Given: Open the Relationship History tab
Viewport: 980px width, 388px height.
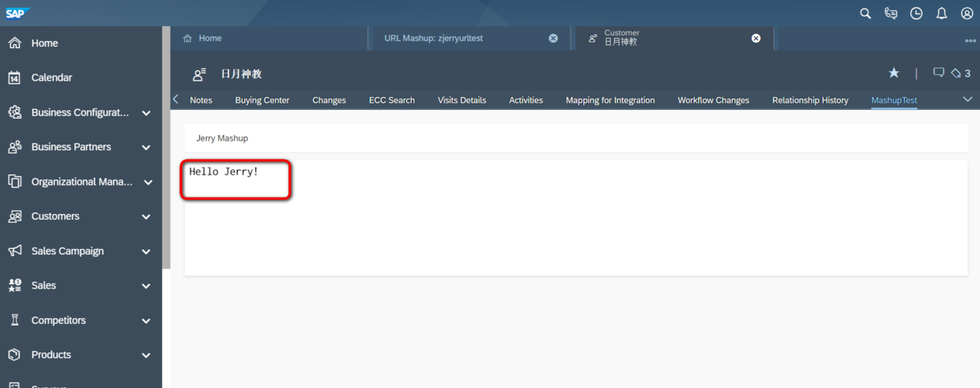Looking at the screenshot, I should click(810, 100).
